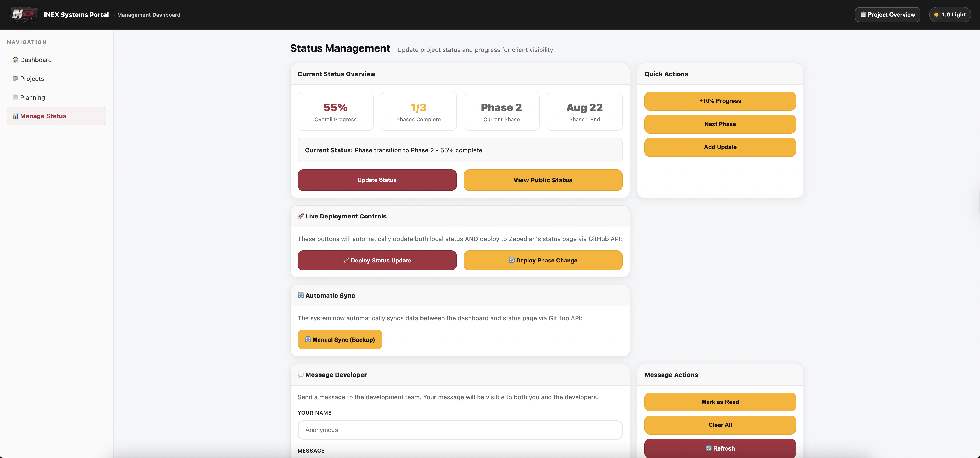Image resolution: width=980 pixels, height=458 pixels.
Task: Click the sync icon beside Automatic Sync heading
Action: click(301, 295)
